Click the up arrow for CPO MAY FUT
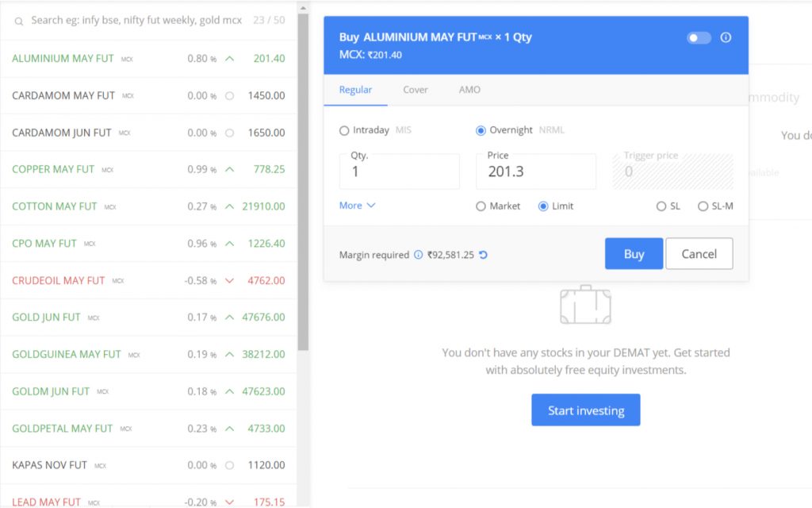812x508 pixels. pyautogui.click(x=229, y=244)
